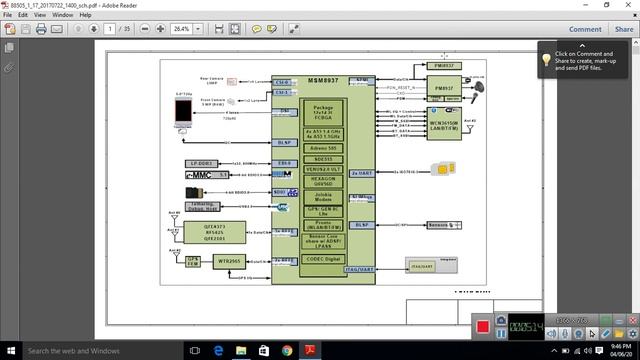Click the 26.4% zoom value field
This screenshot has width=640, height=360.
tap(181, 29)
